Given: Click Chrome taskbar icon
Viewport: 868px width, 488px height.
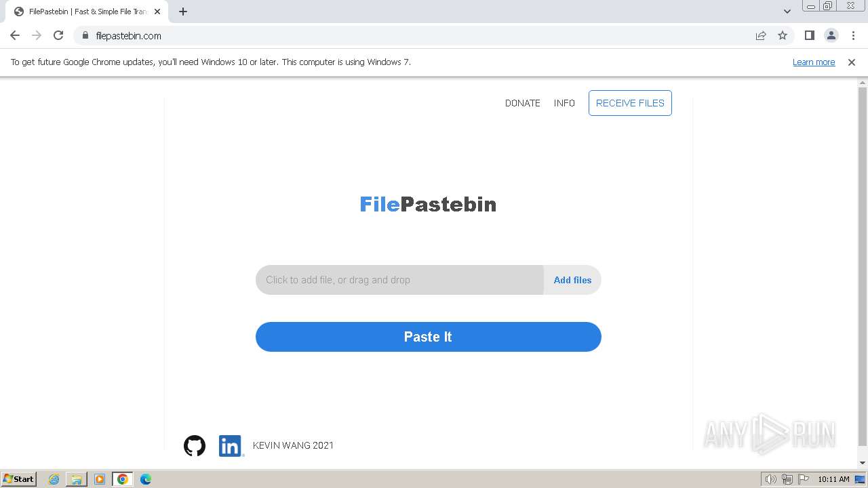Looking at the screenshot, I should point(123,479).
